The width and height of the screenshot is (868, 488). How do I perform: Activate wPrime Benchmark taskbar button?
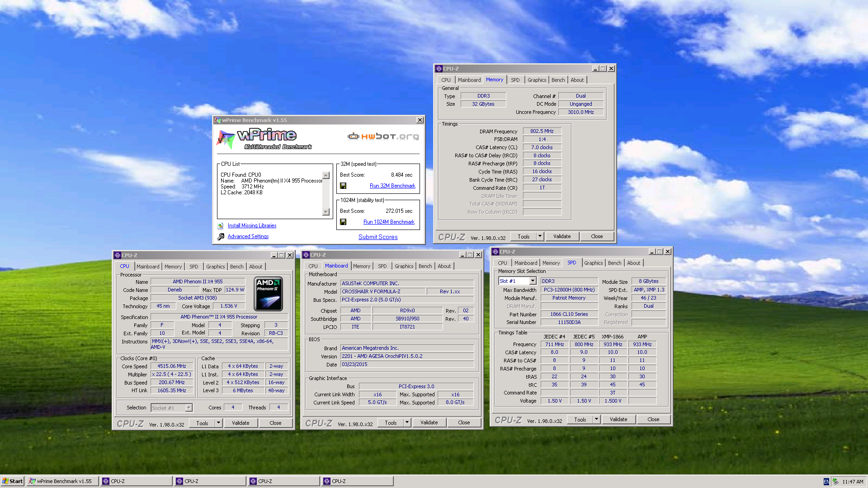pyautogui.click(x=62, y=481)
